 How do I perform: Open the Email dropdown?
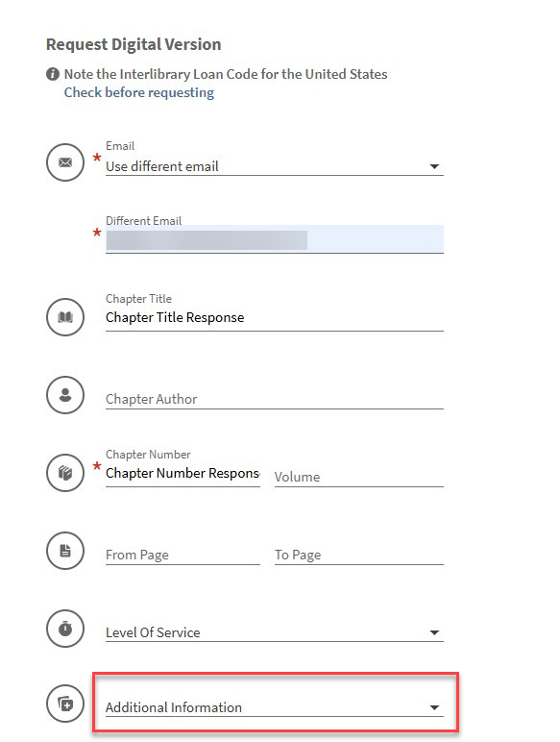tap(275, 166)
